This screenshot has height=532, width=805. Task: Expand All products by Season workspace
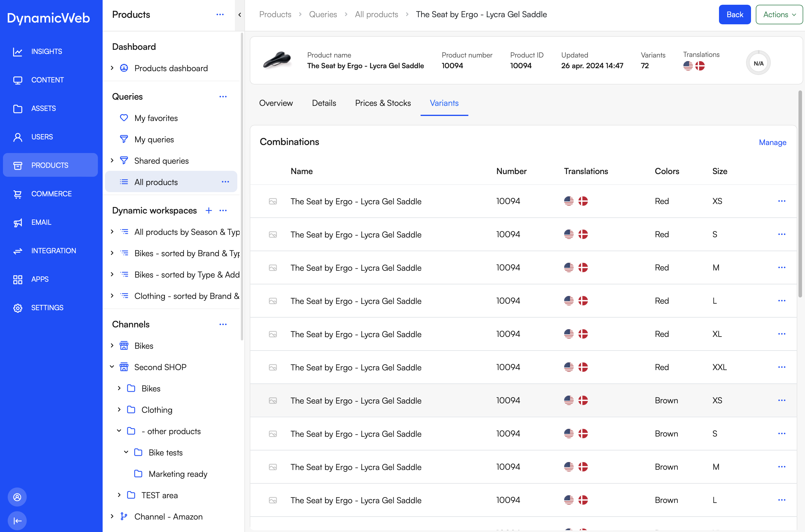coord(112,232)
